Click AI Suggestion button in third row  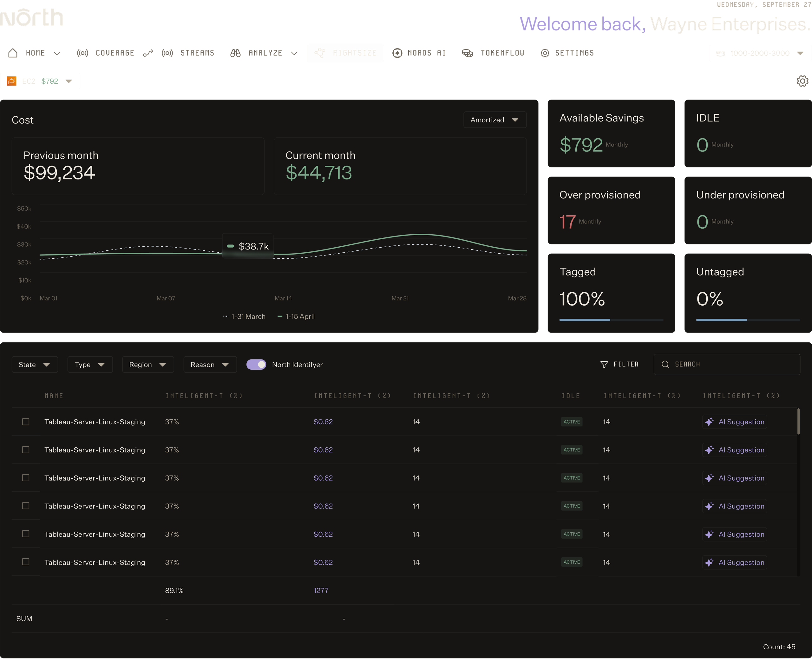point(734,478)
